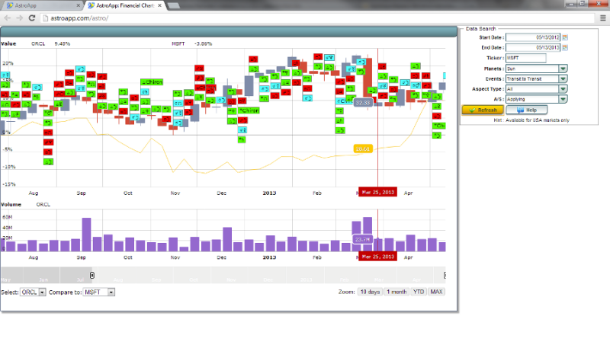Click the Ticker input field
610x364 pixels.
526,58
